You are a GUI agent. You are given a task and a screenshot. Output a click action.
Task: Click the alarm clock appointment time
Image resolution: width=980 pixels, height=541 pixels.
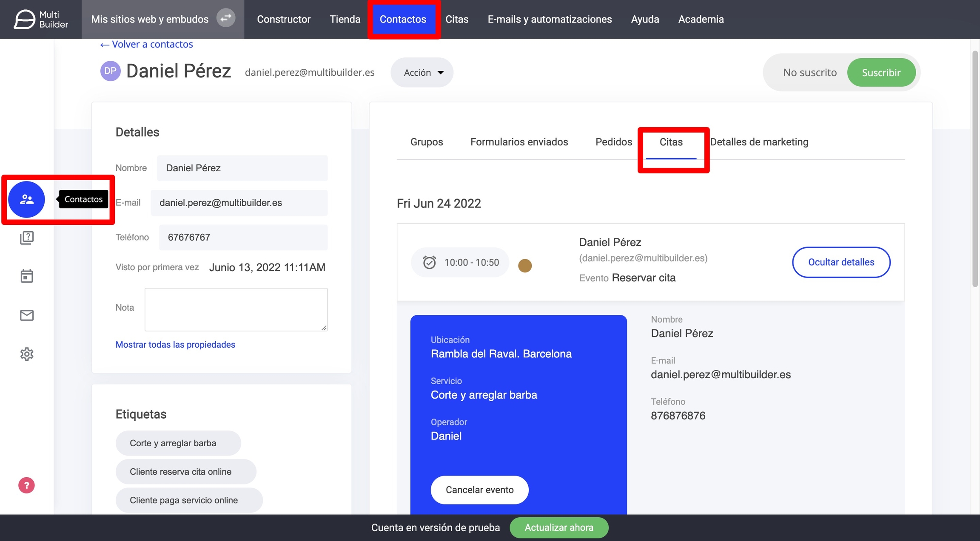click(x=459, y=262)
